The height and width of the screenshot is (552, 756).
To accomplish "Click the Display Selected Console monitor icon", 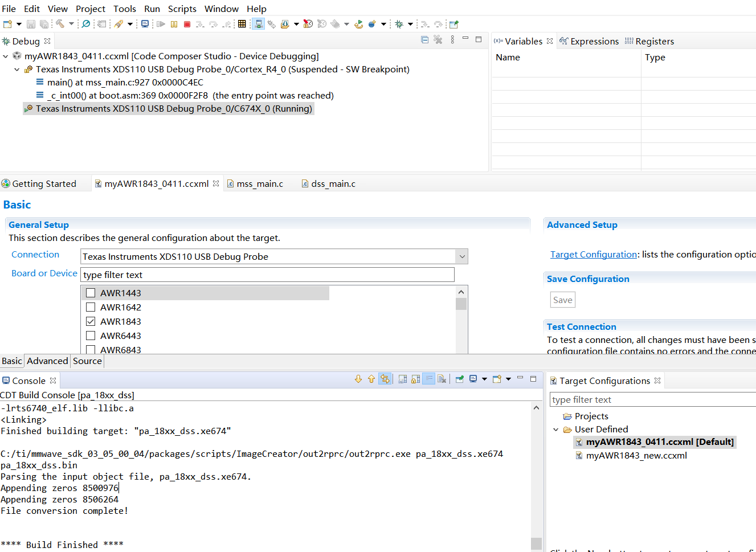I will click(x=473, y=379).
